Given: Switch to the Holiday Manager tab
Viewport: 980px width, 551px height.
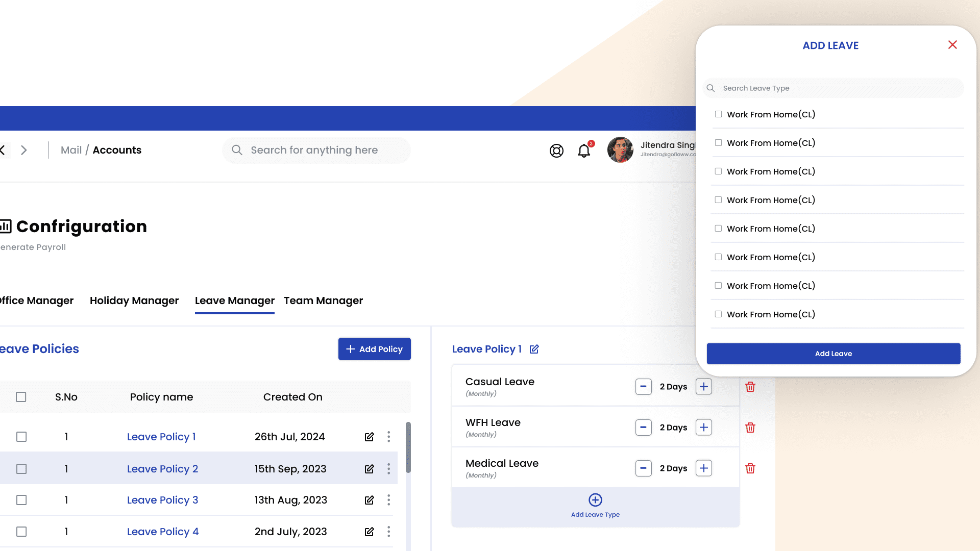Looking at the screenshot, I should pyautogui.click(x=134, y=300).
